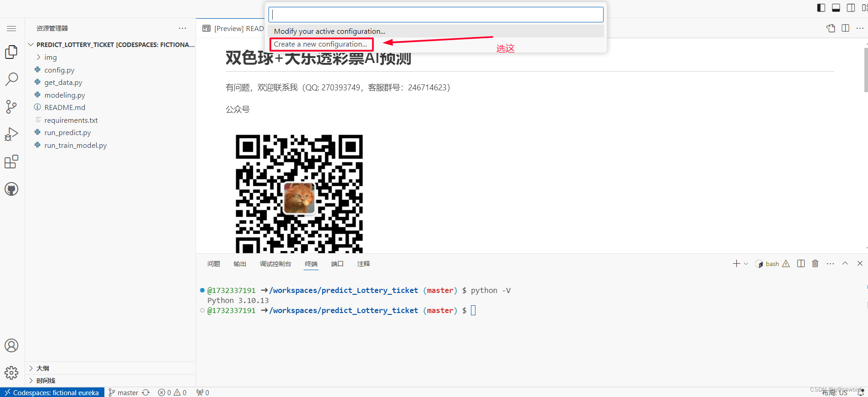Screen dimensions: 868x397
Task: Open run_predict.py file
Action: (x=111, y=133)
